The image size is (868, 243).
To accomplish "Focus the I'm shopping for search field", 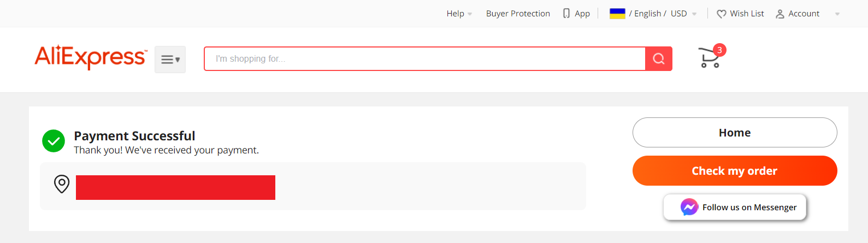I will click(425, 59).
